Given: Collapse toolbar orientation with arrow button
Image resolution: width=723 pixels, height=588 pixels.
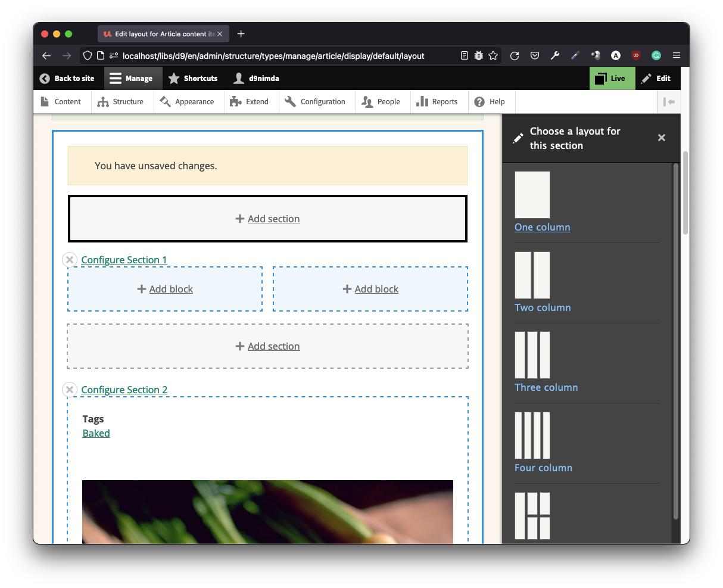Looking at the screenshot, I should (669, 102).
